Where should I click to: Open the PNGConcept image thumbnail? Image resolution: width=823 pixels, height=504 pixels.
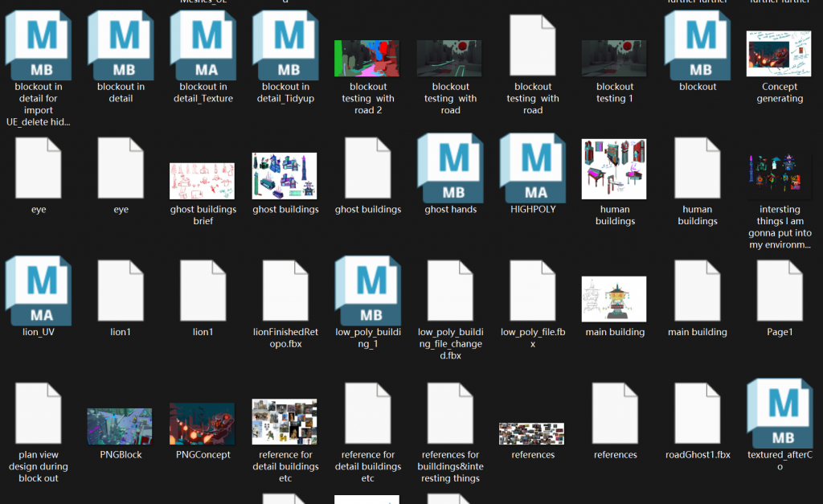click(x=203, y=424)
